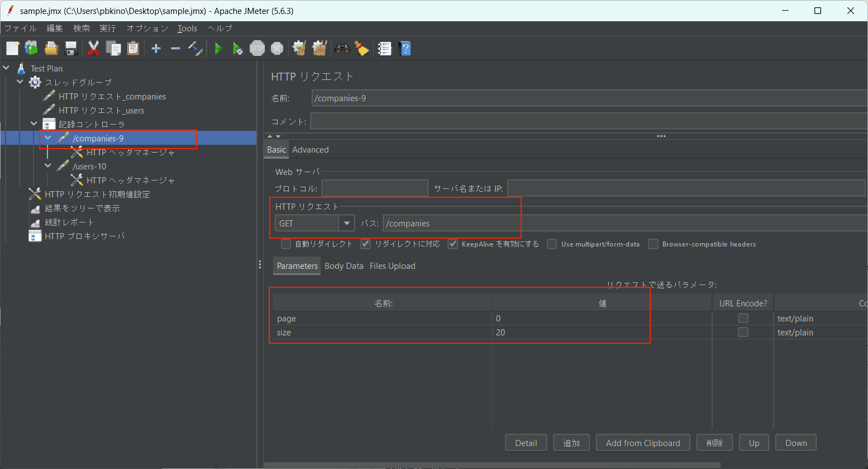Expand all tree nodes with plus icon
The image size is (868, 469).
pos(156,49)
